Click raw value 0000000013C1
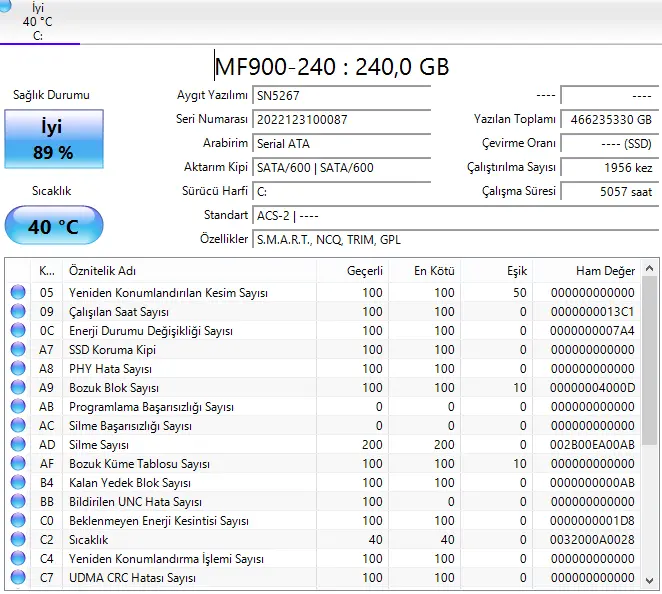 [x=592, y=312]
